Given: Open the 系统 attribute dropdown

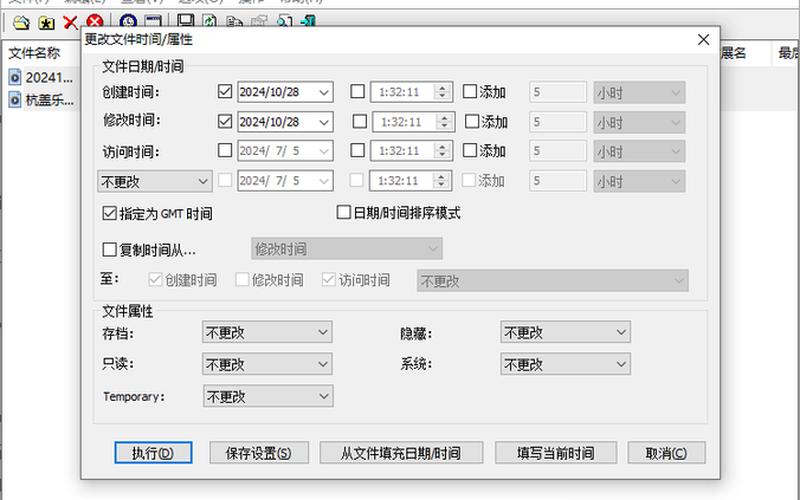Looking at the screenshot, I should [x=565, y=364].
